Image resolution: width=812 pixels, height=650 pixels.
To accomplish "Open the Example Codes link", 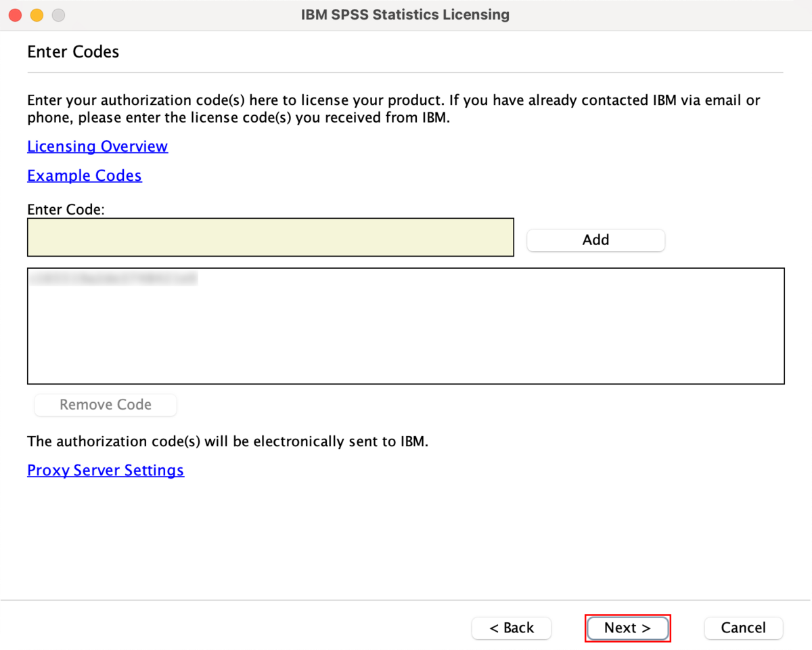I will tap(85, 175).
